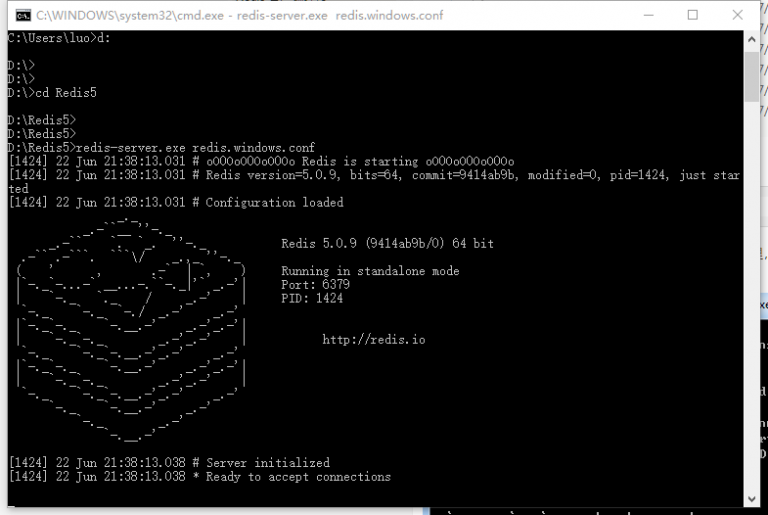Close the redis-server command prompt window
The height and width of the screenshot is (515, 768).
pos(739,15)
